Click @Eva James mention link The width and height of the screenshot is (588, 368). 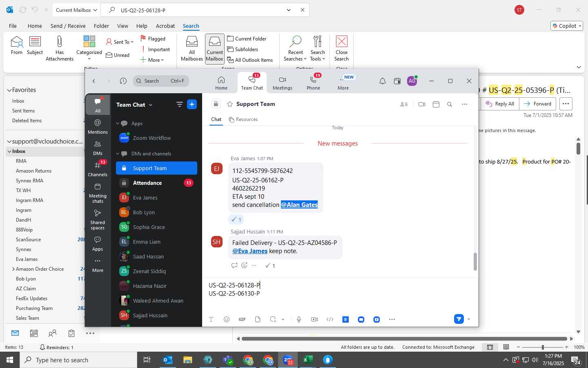click(250, 251)
